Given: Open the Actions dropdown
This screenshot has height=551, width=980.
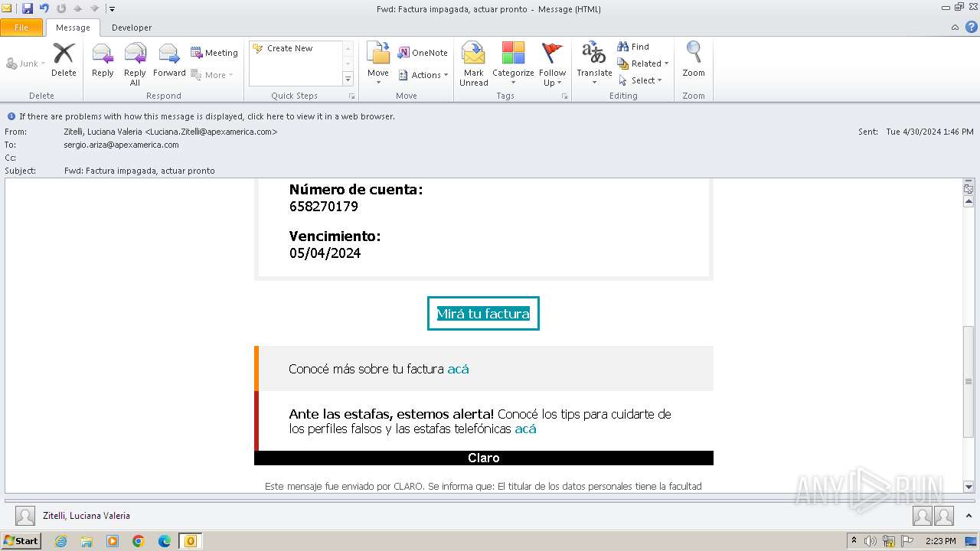Looking at the screenshot, I should 423,75.
